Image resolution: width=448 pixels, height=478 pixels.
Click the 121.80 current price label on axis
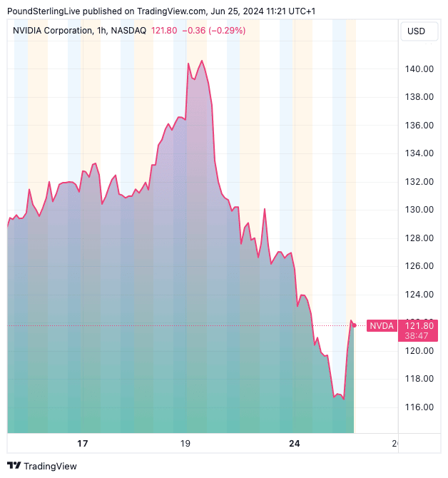(x=420, y=325)
